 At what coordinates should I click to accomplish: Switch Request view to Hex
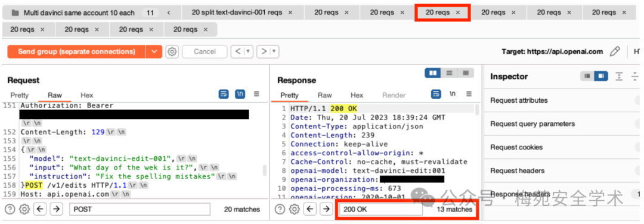pyautogui.click(x=86, y=95)
